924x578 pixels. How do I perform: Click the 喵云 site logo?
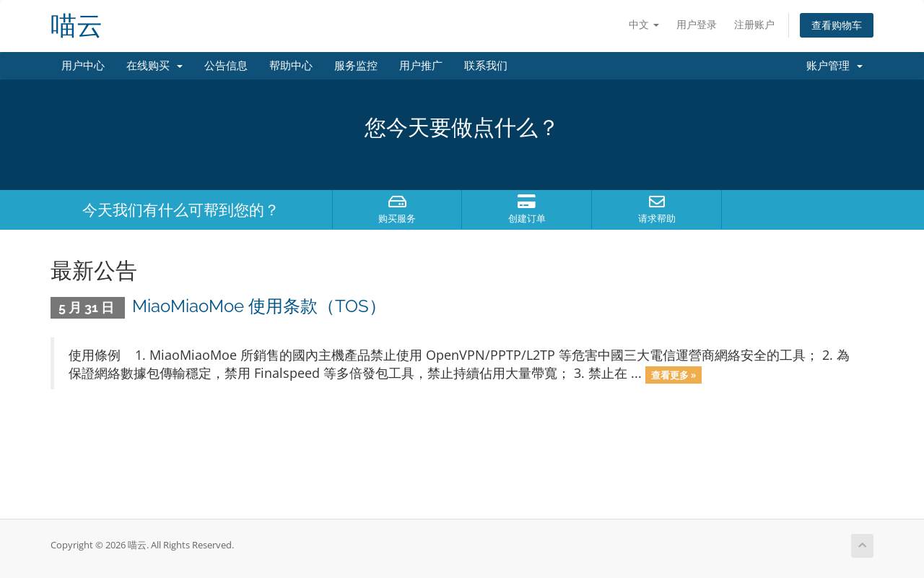pos(76,26)
